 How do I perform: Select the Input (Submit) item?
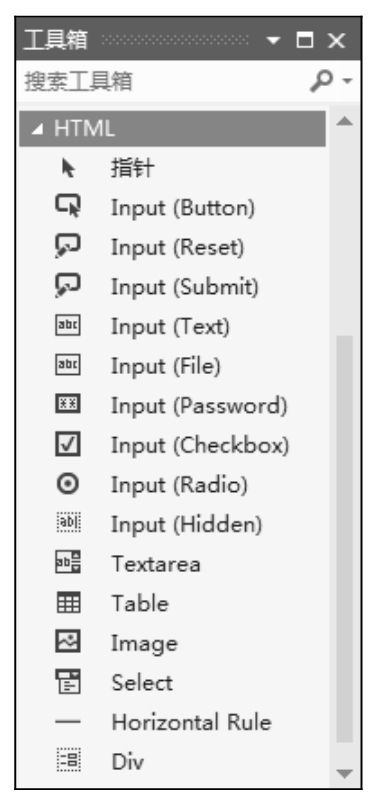click(x=173, y=286)
